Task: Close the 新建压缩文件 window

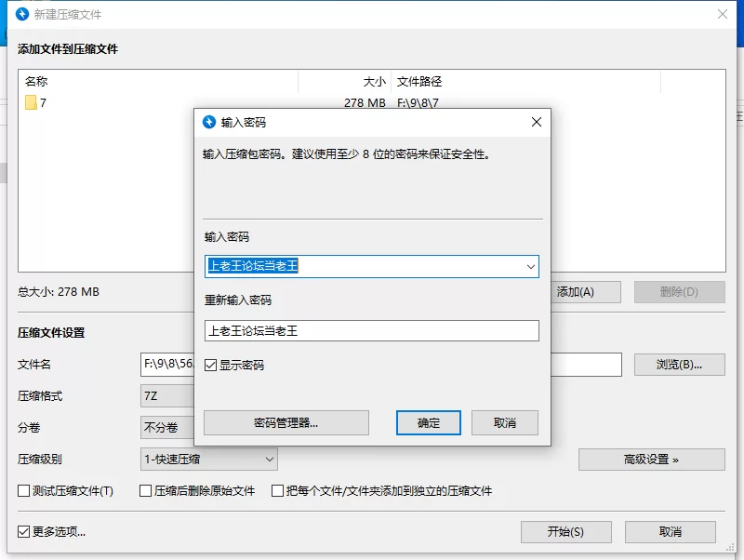Action: [723, 14]
